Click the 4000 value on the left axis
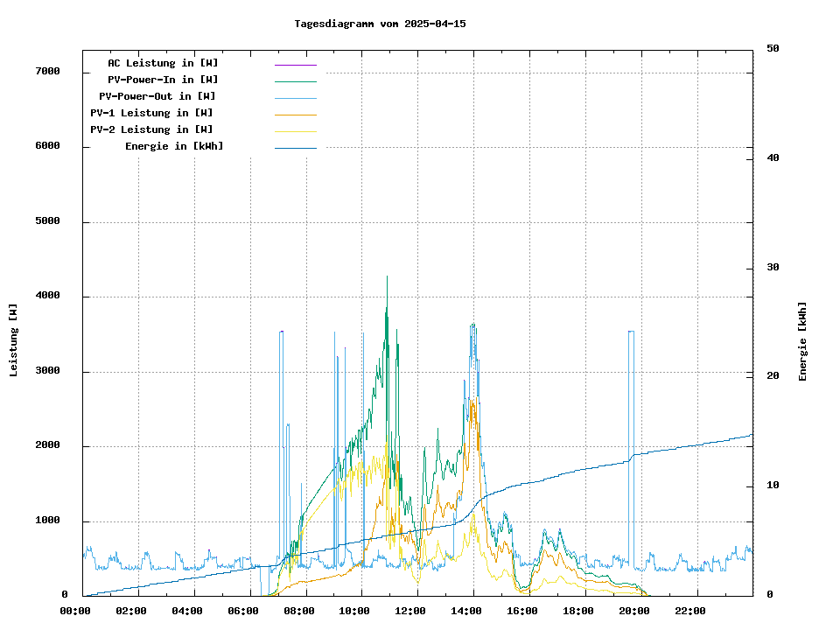The image size is (840, 630). point(47,297)
